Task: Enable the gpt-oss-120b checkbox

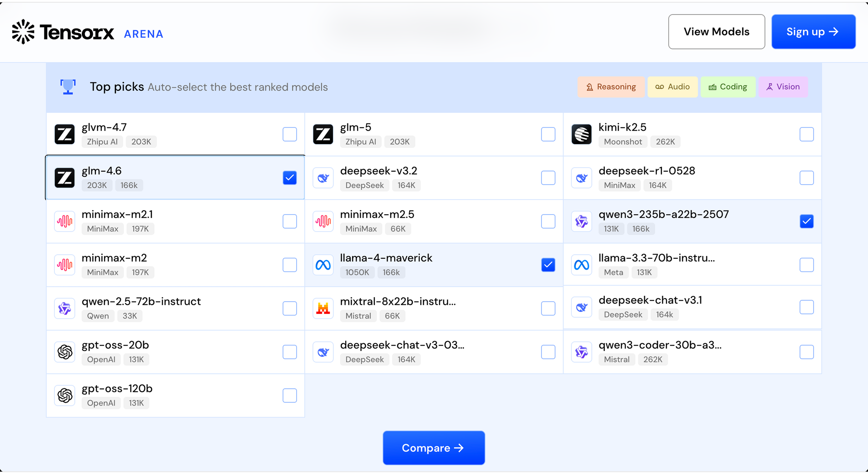Action: click(290, 396)
